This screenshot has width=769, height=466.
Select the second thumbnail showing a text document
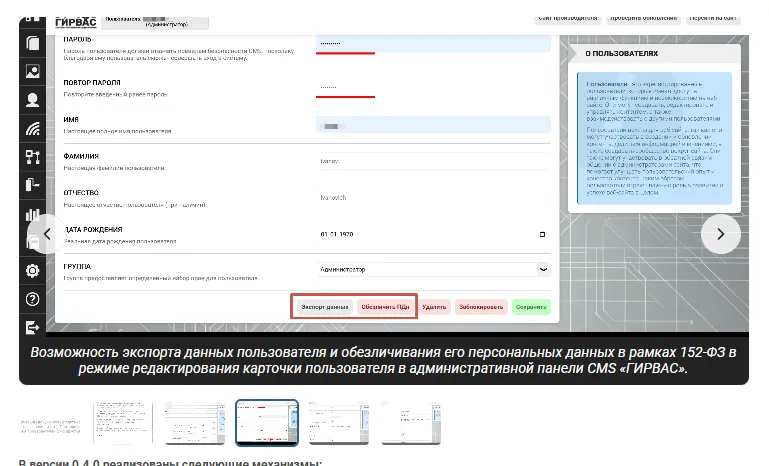pyautogui.click(x=123, y=423)
